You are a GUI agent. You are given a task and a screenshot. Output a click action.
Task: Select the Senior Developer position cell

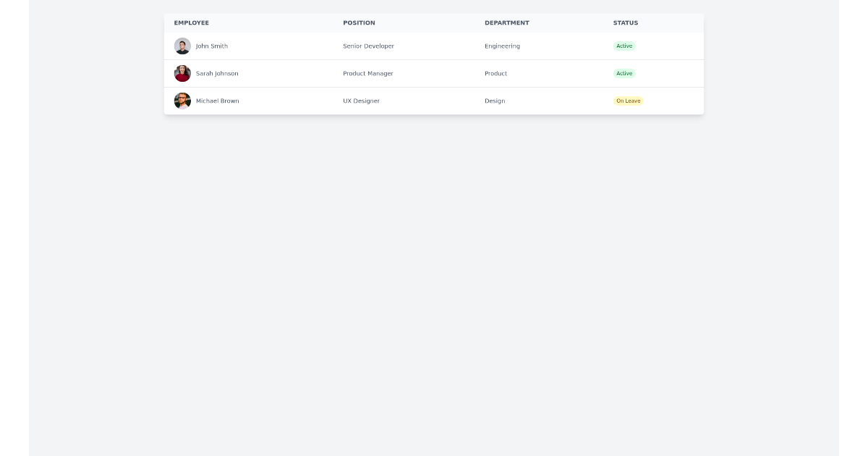[x=368, y=46]
